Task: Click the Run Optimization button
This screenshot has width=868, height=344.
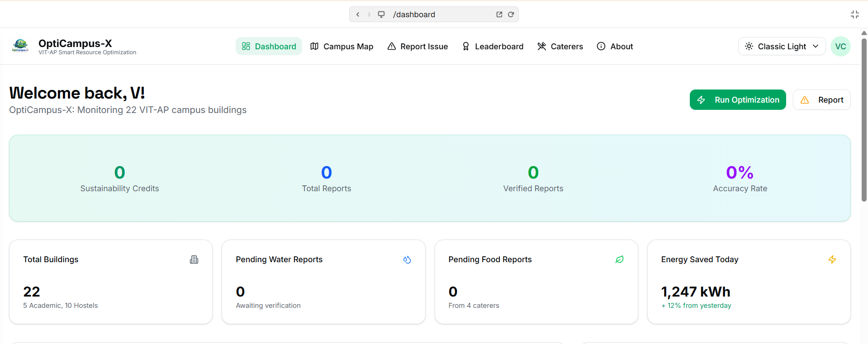Action: [738, 99]
